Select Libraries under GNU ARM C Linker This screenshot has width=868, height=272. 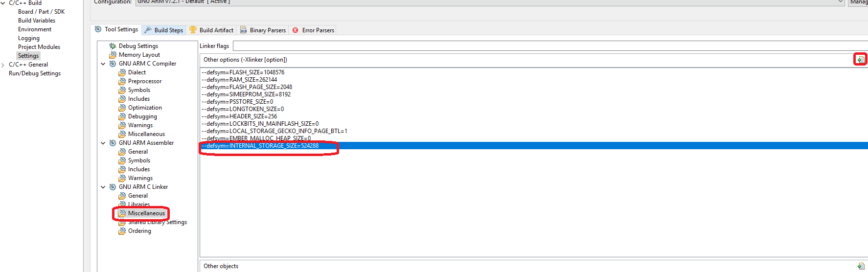point(138,204)
